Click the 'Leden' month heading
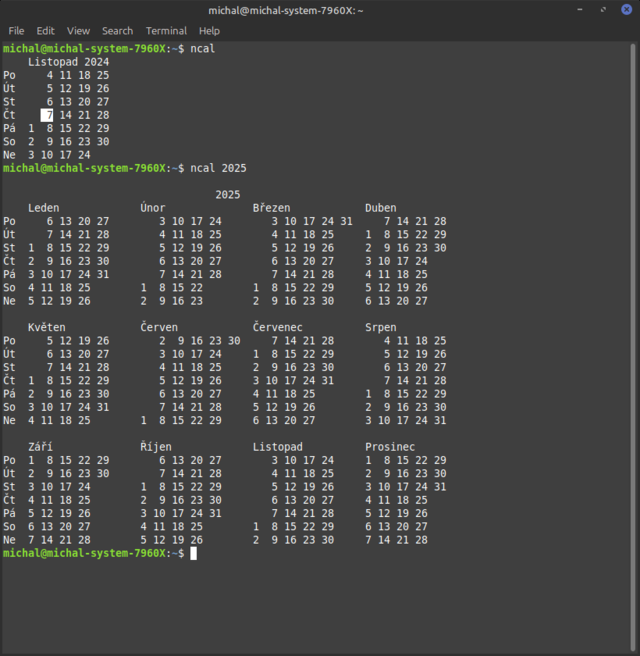The width and height of the screenshot is (640, 656). click(44, 208)
